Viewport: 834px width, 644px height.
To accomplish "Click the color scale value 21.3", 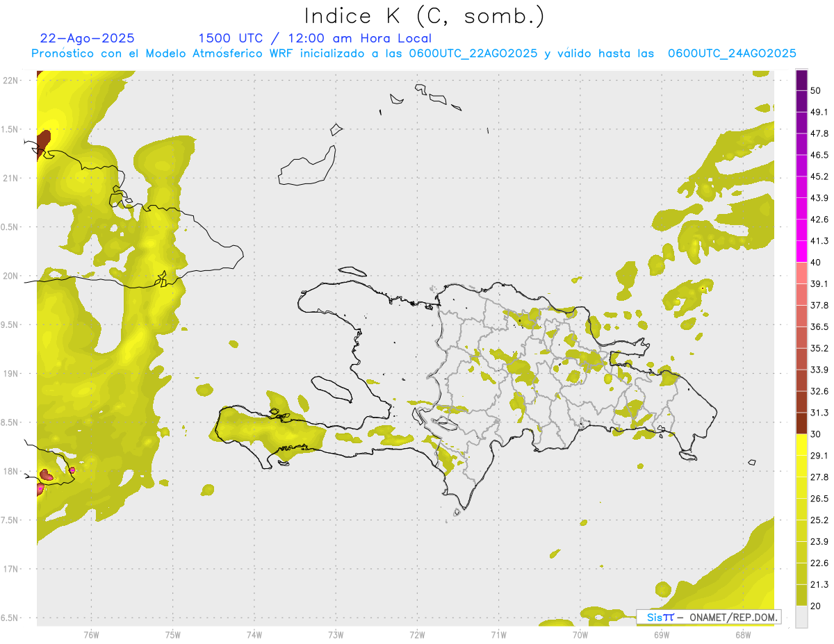I will coord(820,585).
